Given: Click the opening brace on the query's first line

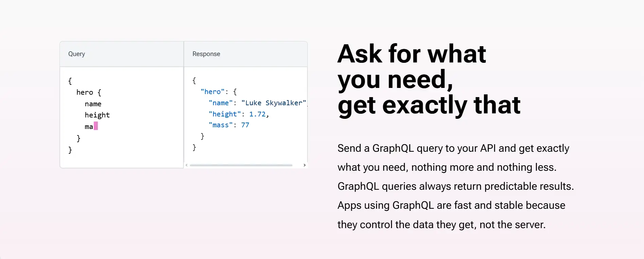Looking at the screenshot, I should click(x=70, y=81).
